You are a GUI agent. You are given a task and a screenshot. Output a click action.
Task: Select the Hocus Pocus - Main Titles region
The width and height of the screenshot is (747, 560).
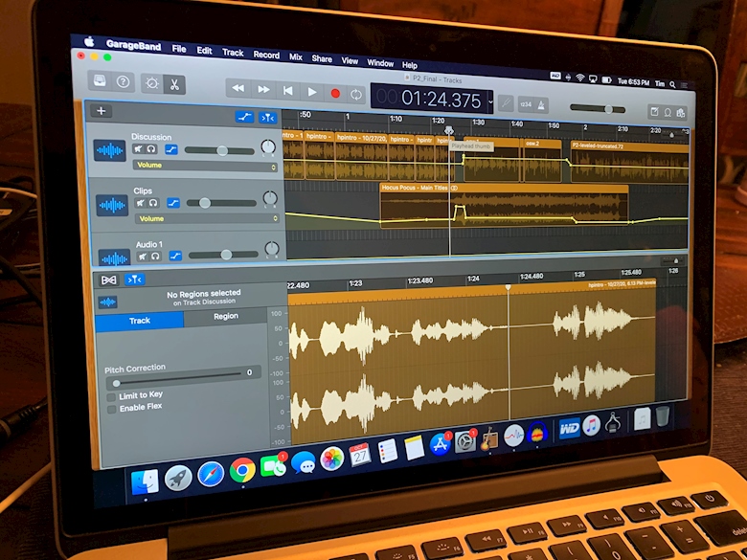(504, 206)
